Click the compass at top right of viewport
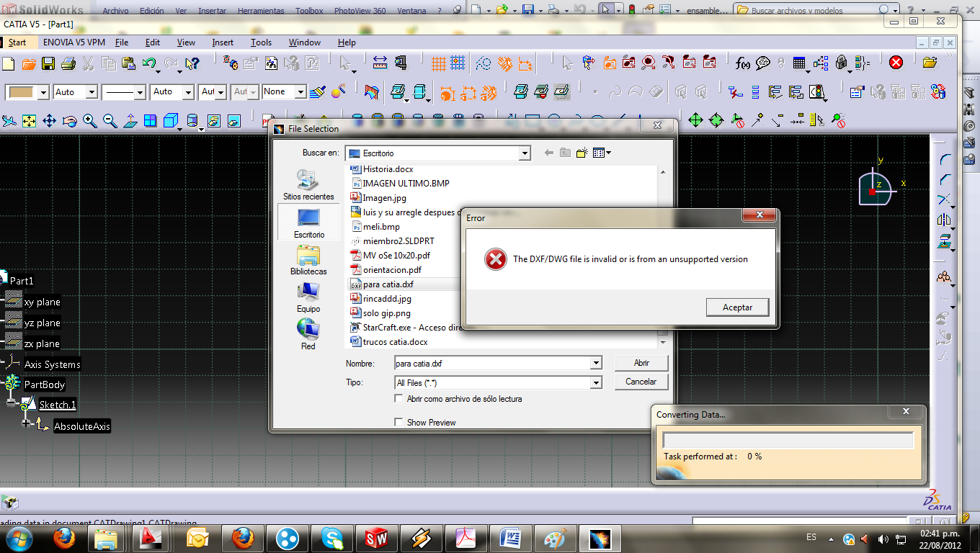This screenshot has height=553, width=980. coord(878,186)
